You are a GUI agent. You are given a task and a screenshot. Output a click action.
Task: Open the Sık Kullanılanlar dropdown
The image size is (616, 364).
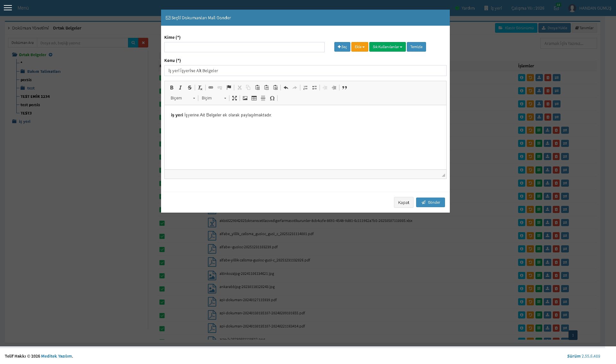point(387,47)
